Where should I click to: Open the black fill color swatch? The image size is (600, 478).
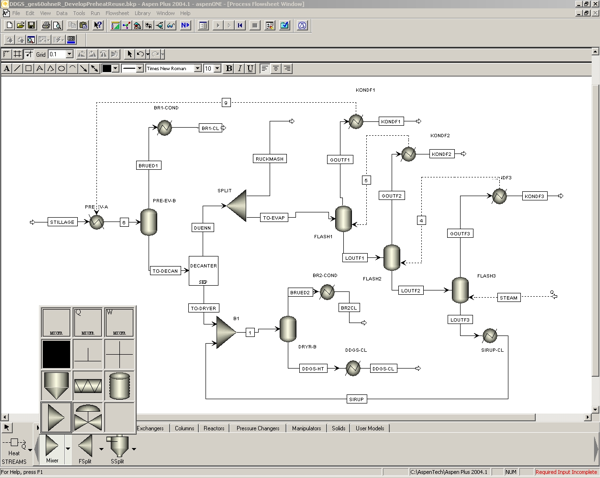click(107, 69)
